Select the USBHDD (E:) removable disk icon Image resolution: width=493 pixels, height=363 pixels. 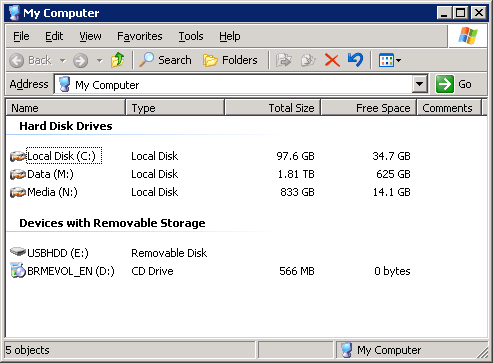(x=18, y=252)
